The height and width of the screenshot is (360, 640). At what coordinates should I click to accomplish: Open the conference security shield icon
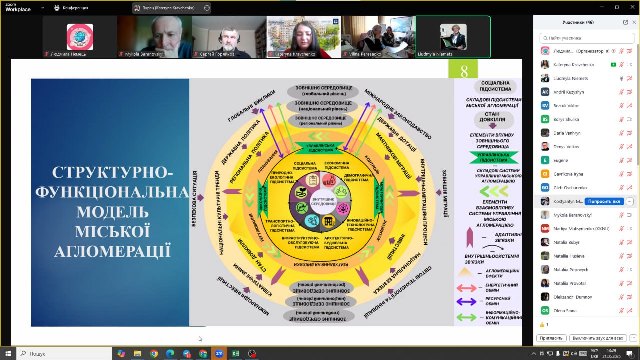57,8
